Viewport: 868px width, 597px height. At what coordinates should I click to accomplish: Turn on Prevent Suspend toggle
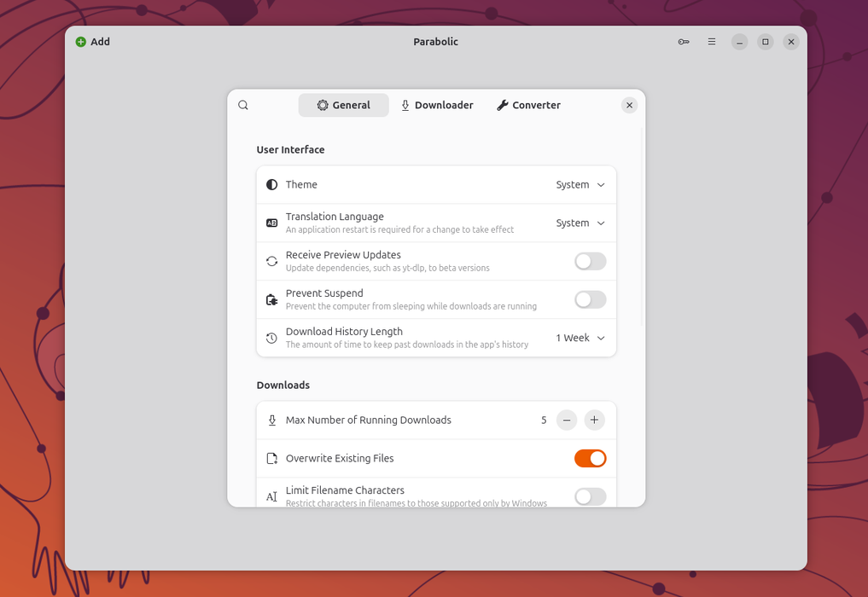(x=590, y=300)
